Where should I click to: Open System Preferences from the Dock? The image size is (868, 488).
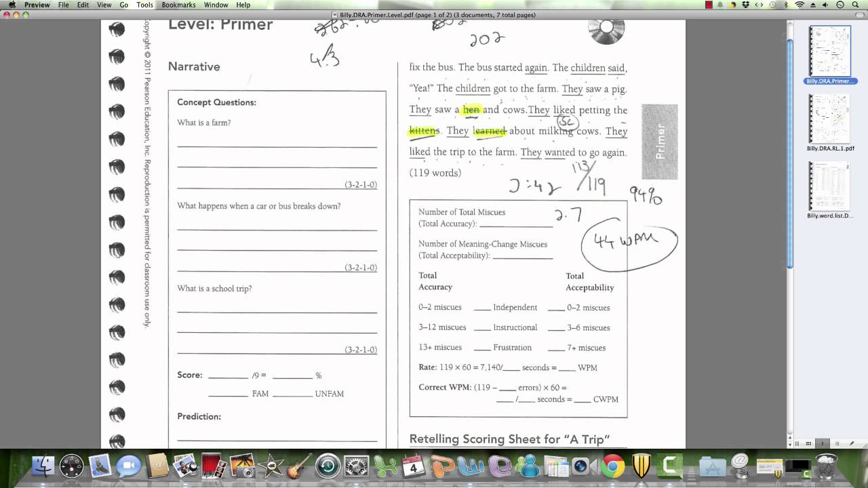(356, 466)
